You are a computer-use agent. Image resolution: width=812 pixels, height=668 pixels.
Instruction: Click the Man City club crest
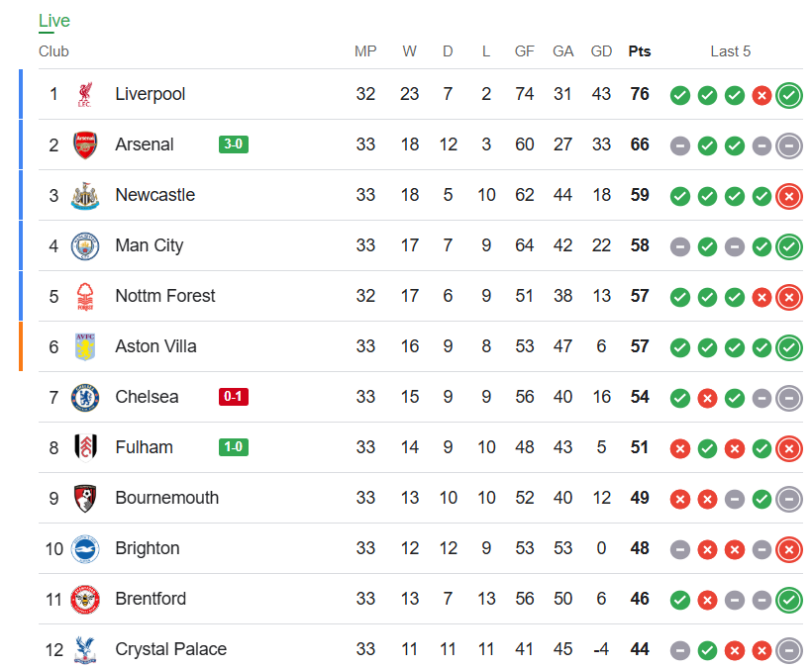tap(85, 246)
